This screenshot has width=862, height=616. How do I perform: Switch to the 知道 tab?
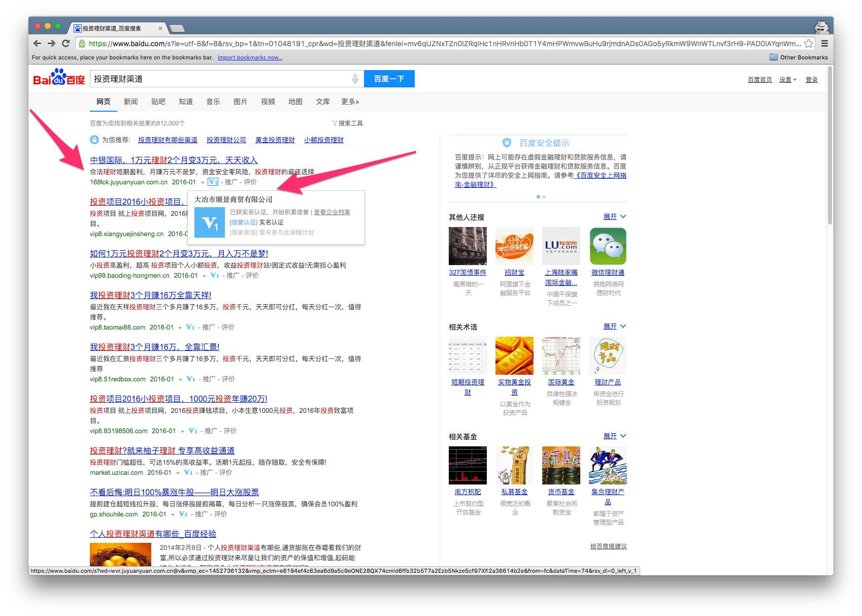(x=186, y=102)
